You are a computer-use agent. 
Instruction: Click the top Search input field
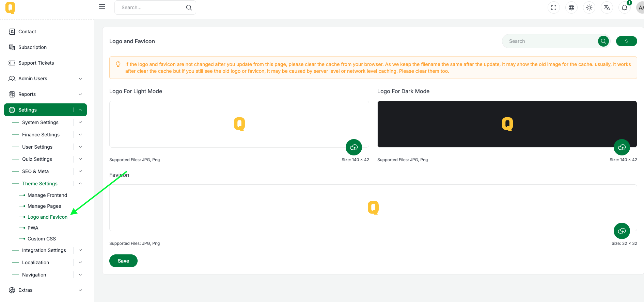click(x=152, y=7)
